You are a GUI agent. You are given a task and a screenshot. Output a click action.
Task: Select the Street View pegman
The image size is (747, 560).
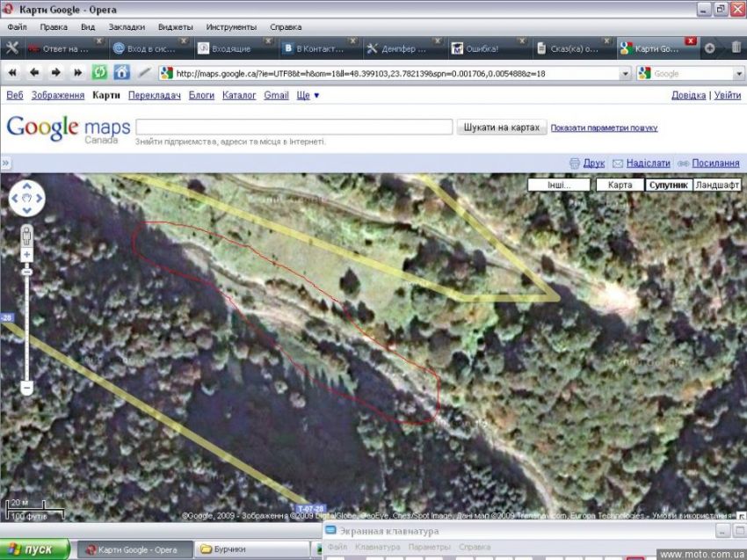26,235
